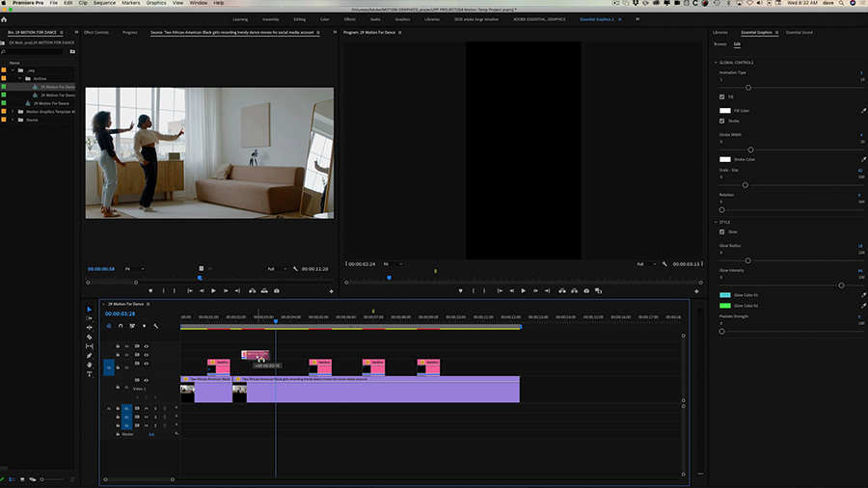The width and height of the screenshot is (868, 488).
Task: Open Glow Color 02 green swatch
Action: coord(724,306)
